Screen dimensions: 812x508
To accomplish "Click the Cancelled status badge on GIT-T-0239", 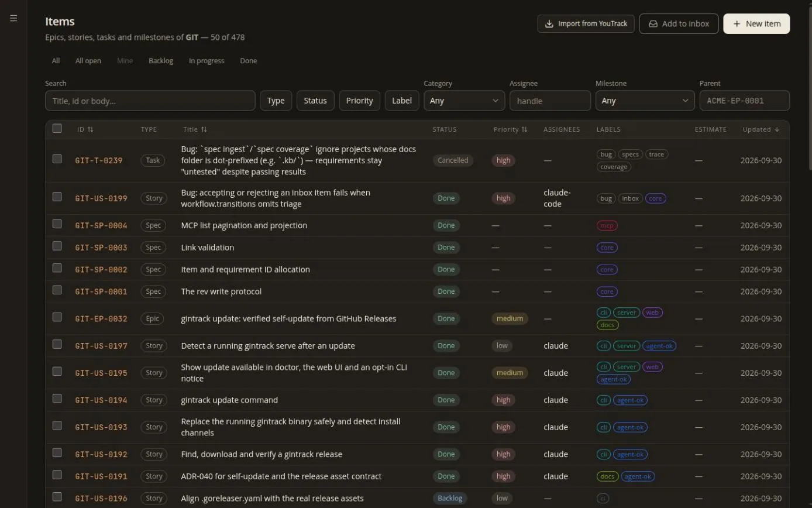I will 453,160.
